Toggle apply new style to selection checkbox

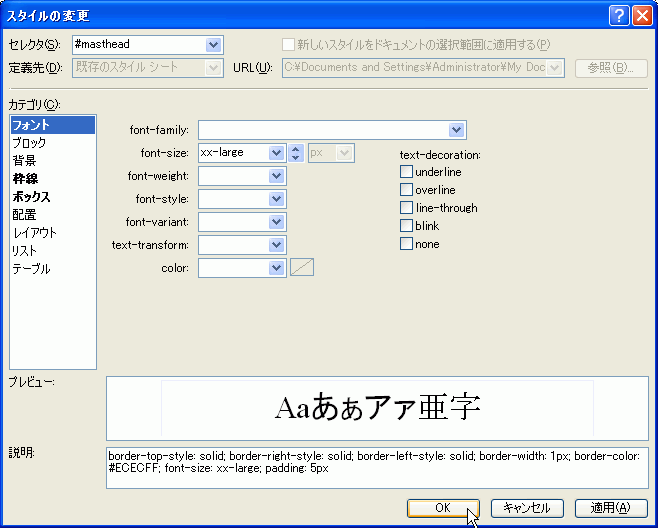(288, 44)
